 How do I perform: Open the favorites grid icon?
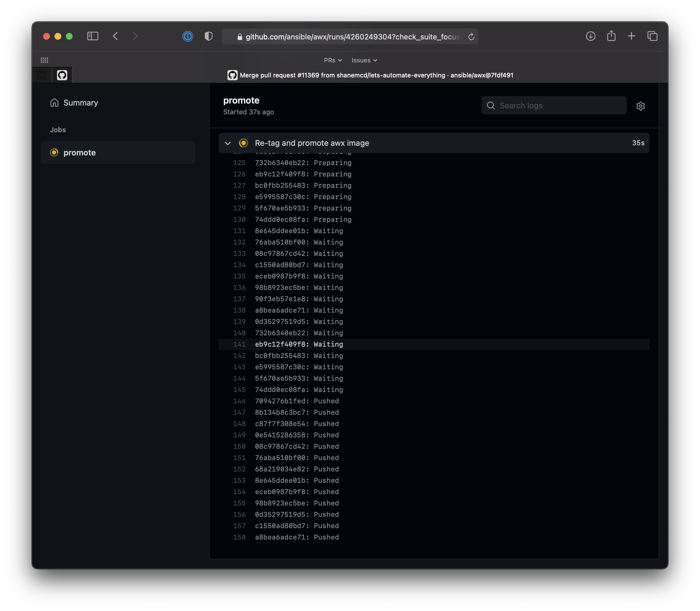44,60
